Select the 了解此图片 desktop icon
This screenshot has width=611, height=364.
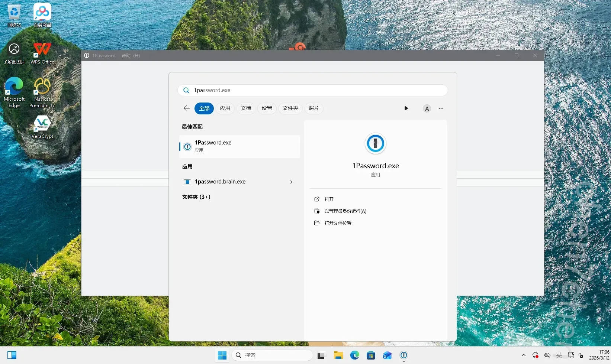tap(14, 53)
